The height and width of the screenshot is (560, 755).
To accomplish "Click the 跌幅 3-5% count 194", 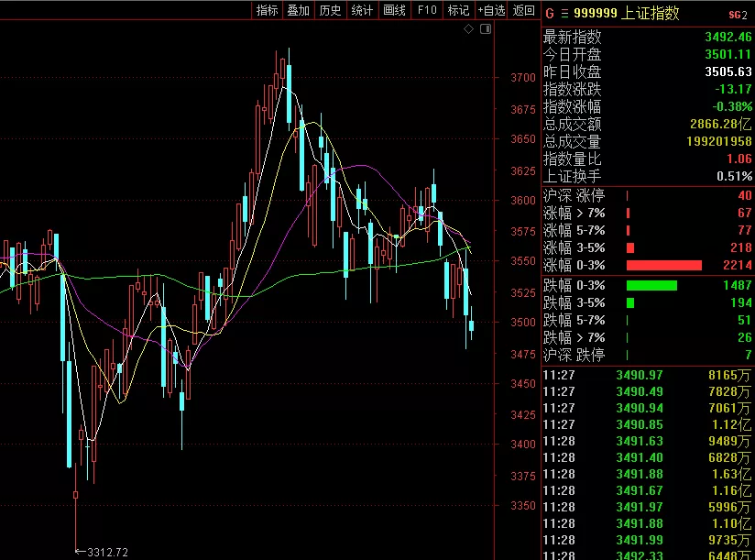I will pyautogui.click(x=741, y=302).
